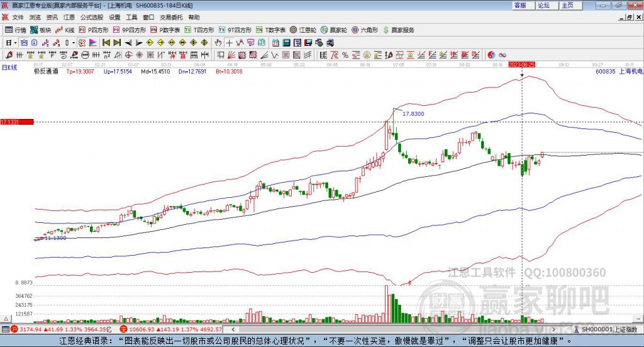
Task: Click the 极反通道 indicator name
Action: point(46,72)
